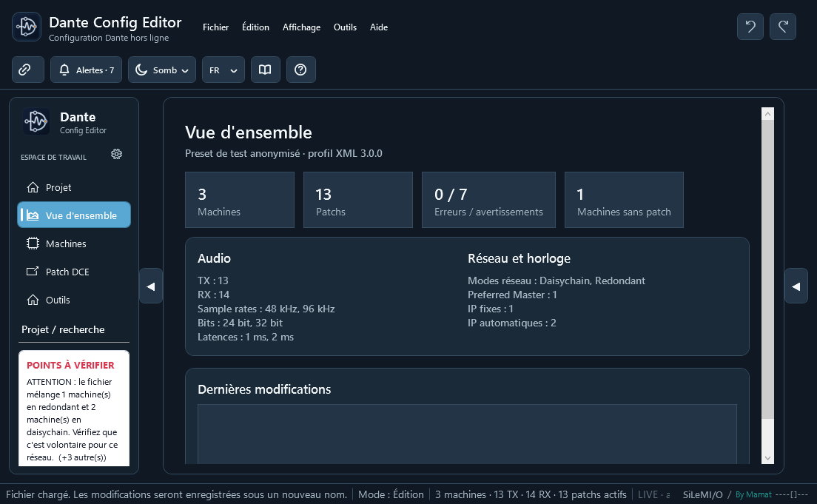Click the workspace settings gear icon
The width and height of the screenshot is (817, 504).
pos(117,154)
